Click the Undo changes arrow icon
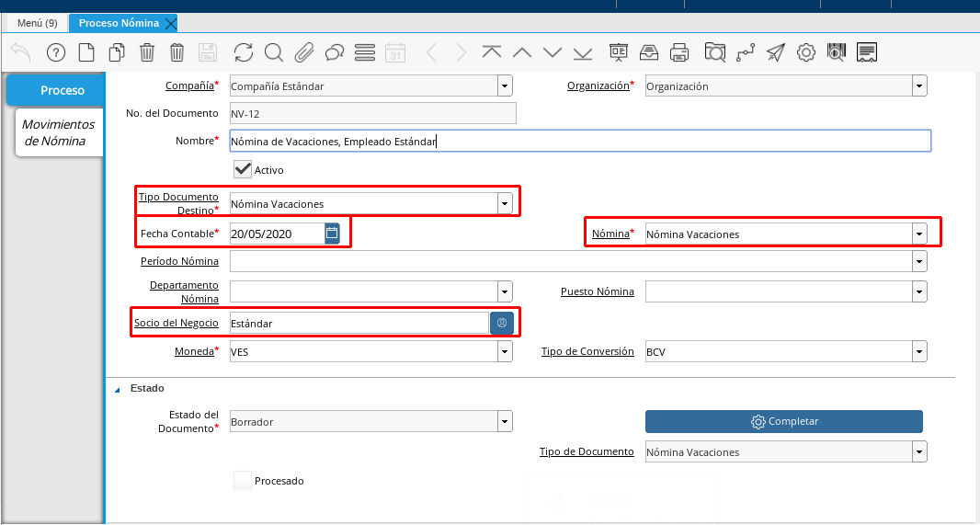This screenshot has height=525, width=980. pyautogui.click(x=21, y=51)
